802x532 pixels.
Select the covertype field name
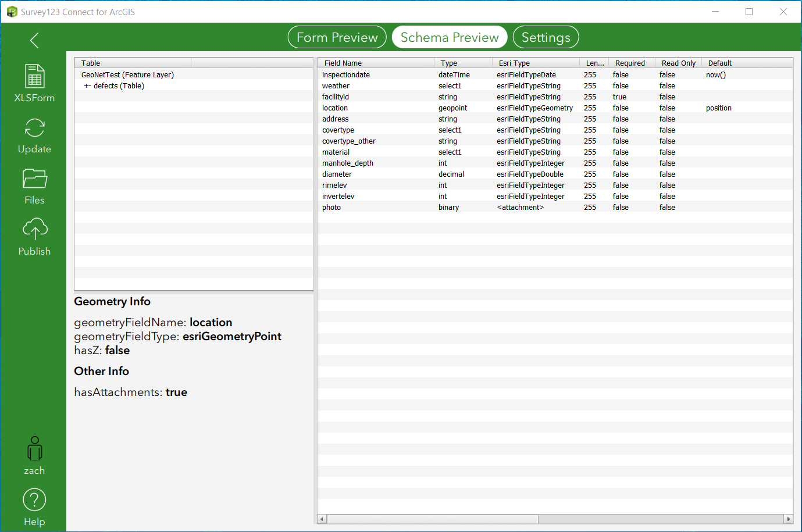[338, 130]
